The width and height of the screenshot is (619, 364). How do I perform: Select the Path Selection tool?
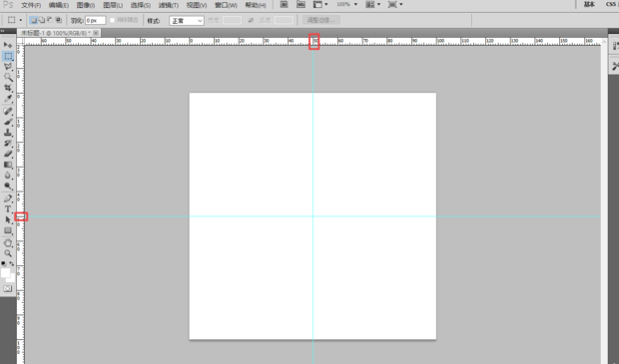8,219
